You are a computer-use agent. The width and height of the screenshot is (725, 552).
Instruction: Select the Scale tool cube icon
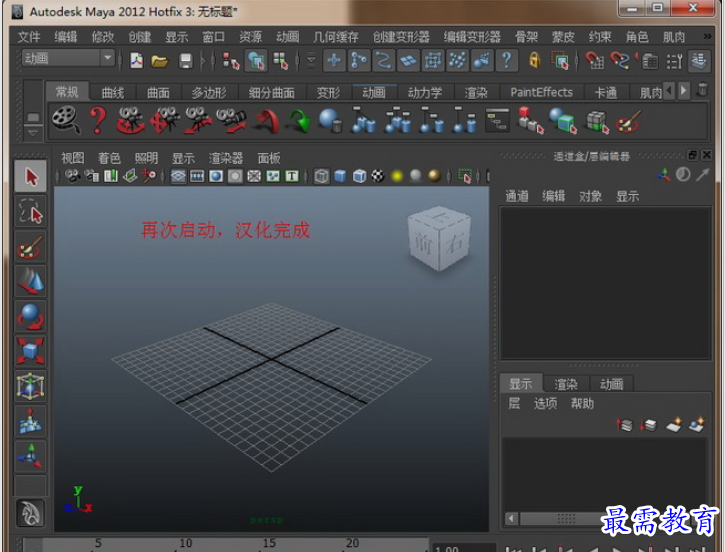tap(31, 351)
